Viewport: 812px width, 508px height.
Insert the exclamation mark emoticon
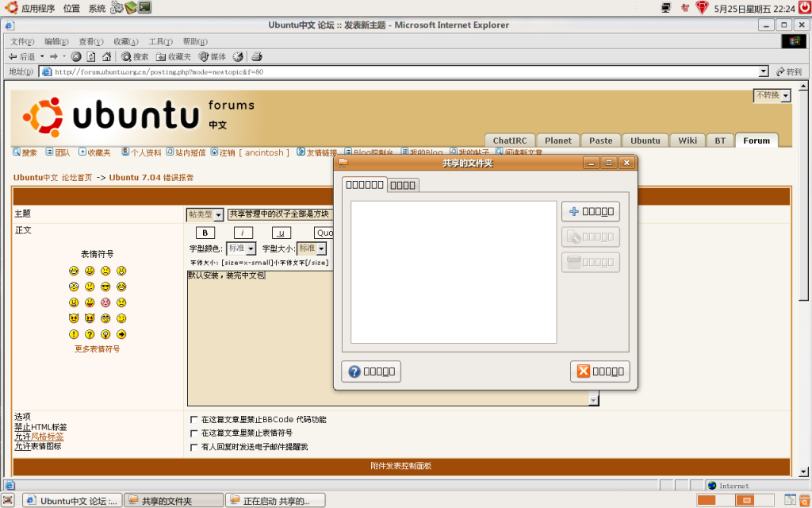point(74,334)
